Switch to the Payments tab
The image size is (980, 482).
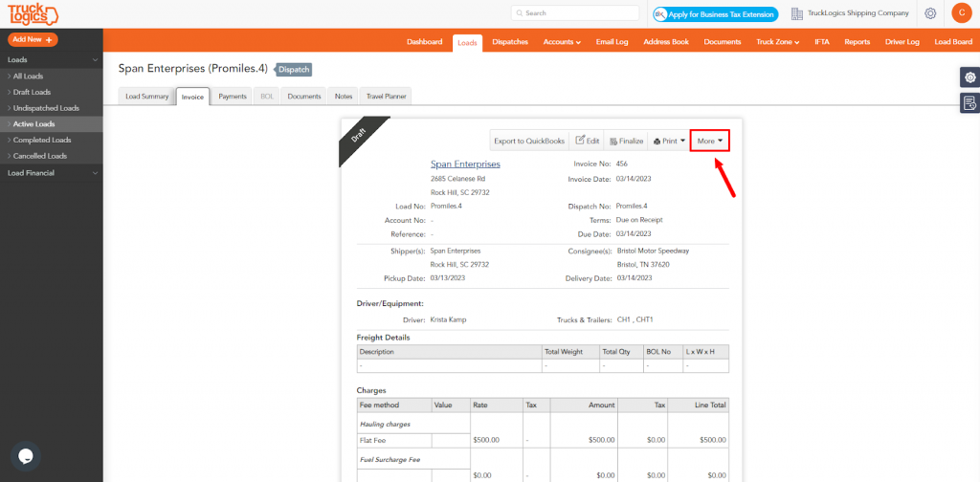coord(233,97)
